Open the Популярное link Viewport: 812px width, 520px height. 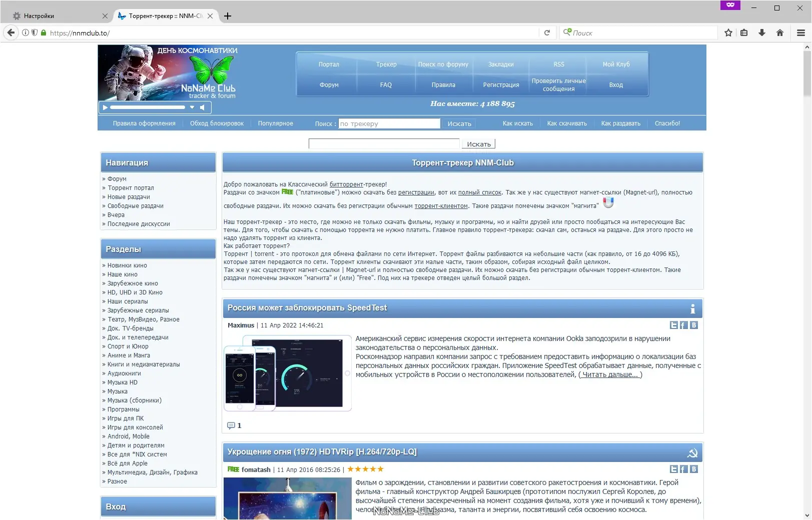[x=276, y=123]
